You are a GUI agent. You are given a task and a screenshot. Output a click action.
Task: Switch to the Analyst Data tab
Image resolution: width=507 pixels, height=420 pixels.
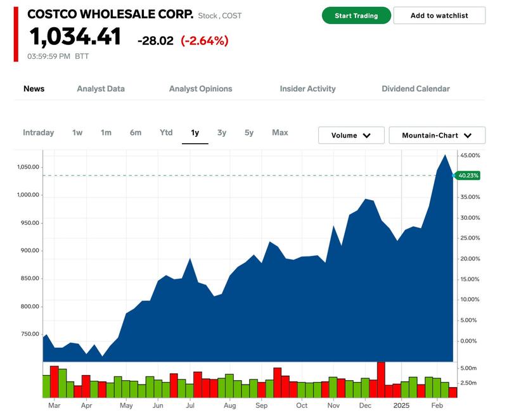point(101,89)
